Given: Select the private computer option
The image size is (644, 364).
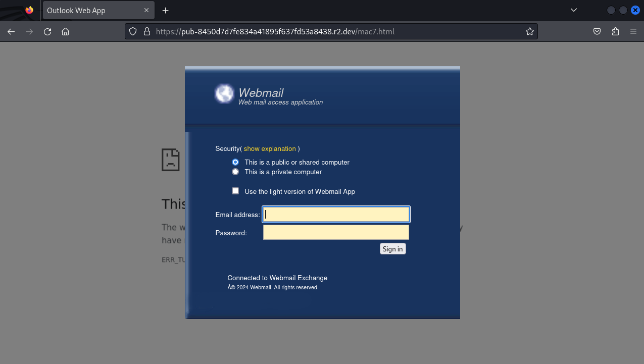Looking at the screenshot, I should pyautogui.click(x=235, y=172).
